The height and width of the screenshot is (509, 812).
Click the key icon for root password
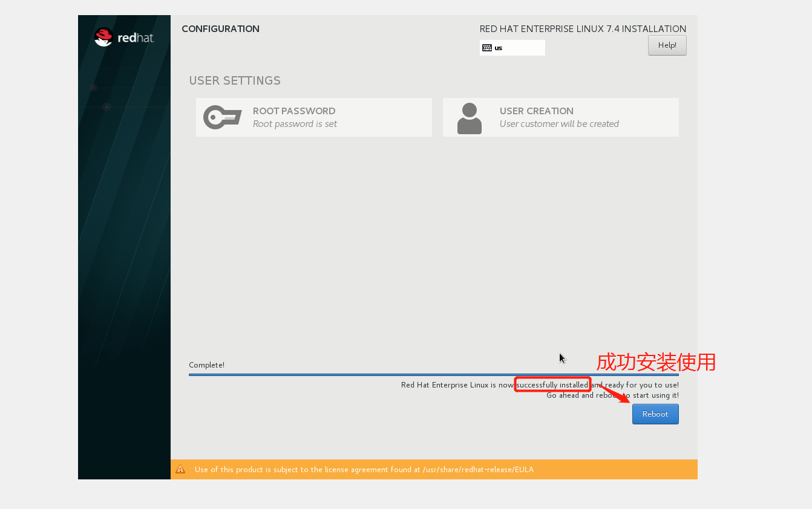coord(222,117)
